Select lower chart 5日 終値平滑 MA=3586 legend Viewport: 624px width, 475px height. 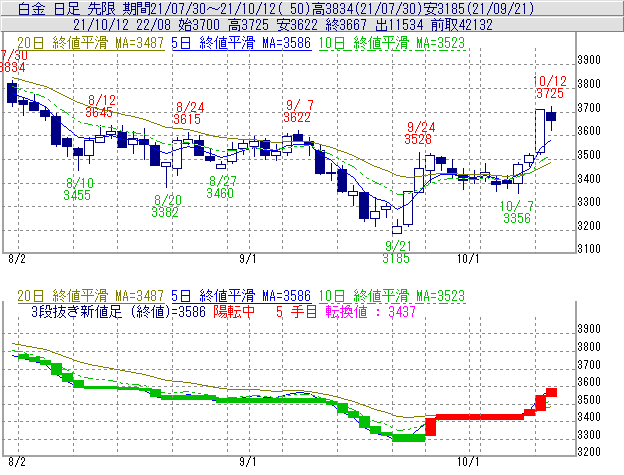[x=241, y=296]
